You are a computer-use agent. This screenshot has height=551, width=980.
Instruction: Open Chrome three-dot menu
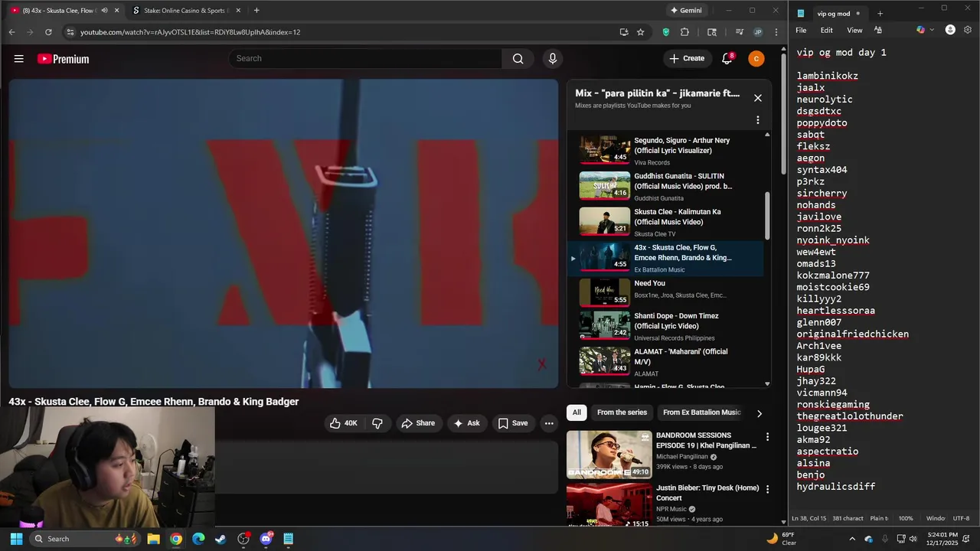tap(776, 32)
